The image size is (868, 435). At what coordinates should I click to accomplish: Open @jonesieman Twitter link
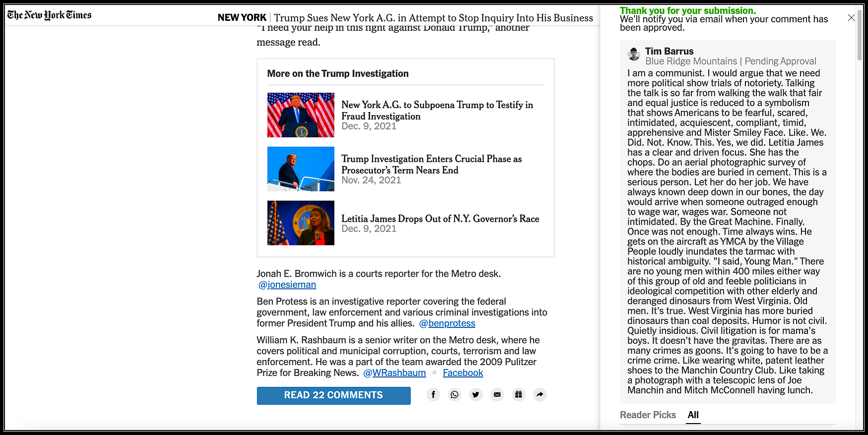coord(287,285)
